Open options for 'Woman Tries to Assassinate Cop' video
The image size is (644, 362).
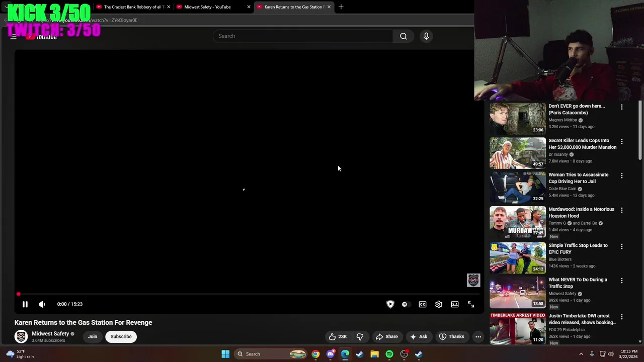coord(622,176)
